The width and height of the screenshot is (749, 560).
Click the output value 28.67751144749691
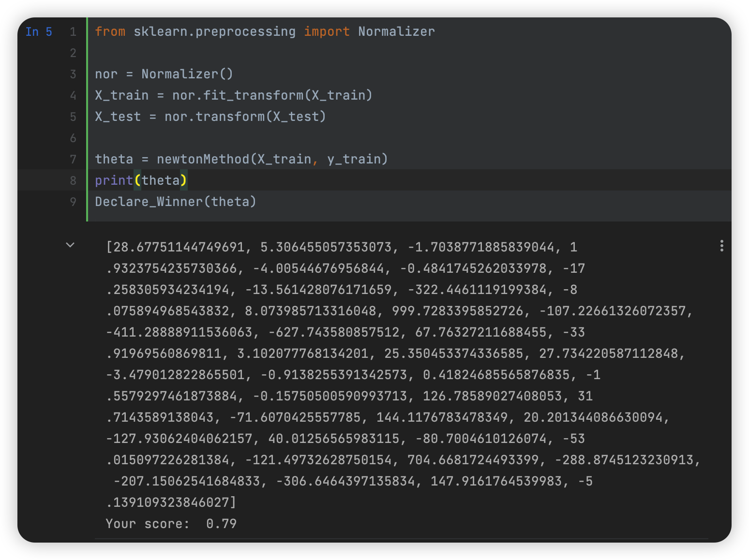(179, 247)
